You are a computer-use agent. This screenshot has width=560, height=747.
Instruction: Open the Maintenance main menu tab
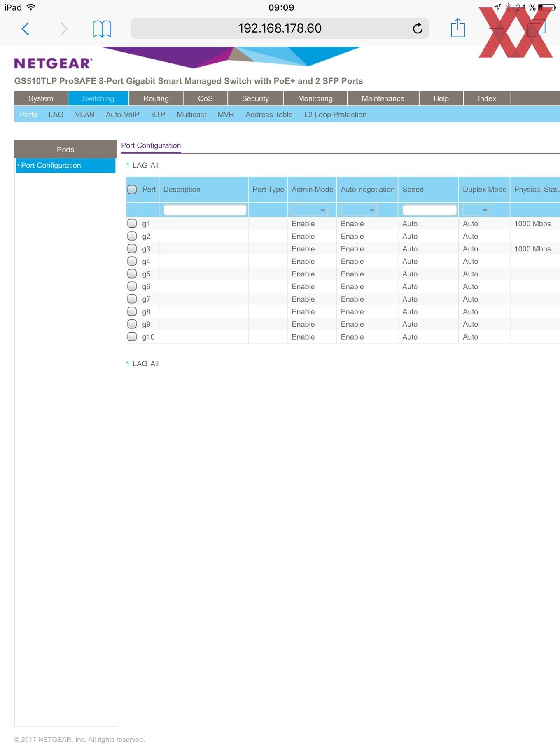click(x=383, y=98)
